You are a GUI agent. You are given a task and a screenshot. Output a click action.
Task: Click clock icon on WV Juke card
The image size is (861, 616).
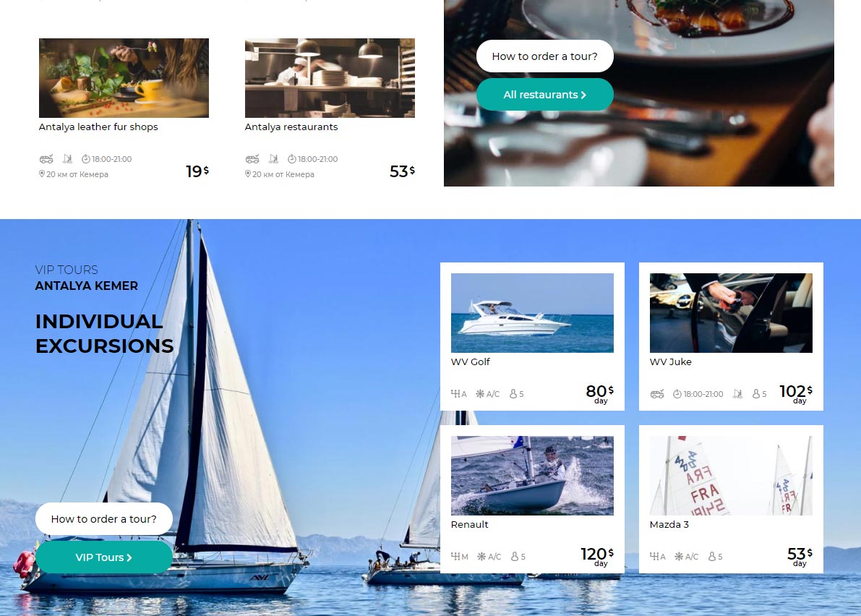tap(677, 393)
